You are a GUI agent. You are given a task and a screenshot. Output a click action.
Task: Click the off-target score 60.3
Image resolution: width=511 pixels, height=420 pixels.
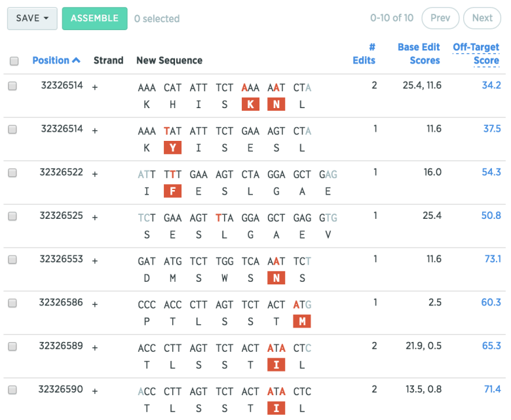pos(491,302)
